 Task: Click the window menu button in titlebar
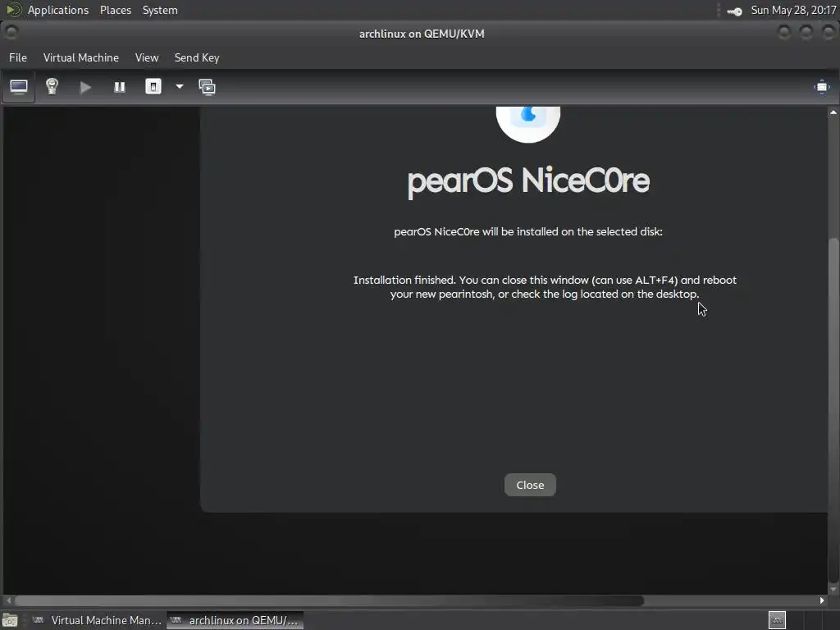pyautogui.click(x=11, y=33)
